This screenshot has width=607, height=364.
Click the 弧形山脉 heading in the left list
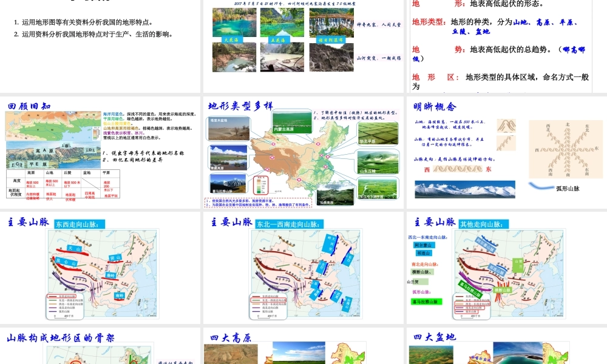click(421, 292)
